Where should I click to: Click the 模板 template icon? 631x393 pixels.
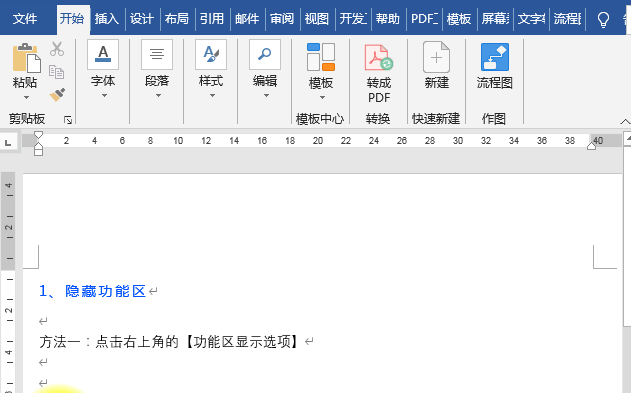[x=321, y=57]
